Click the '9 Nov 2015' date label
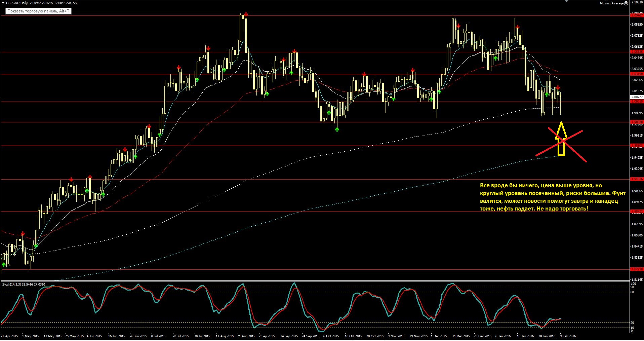 396,336
